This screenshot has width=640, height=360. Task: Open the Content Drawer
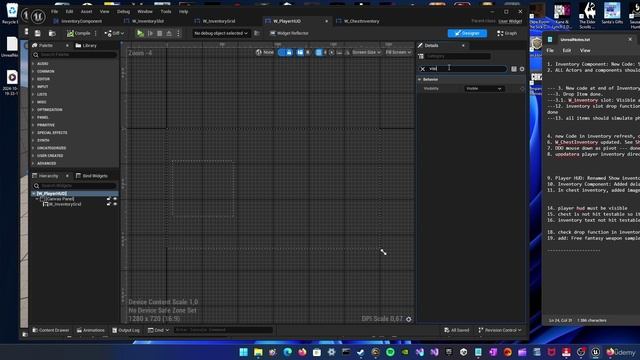click(51, 330)
